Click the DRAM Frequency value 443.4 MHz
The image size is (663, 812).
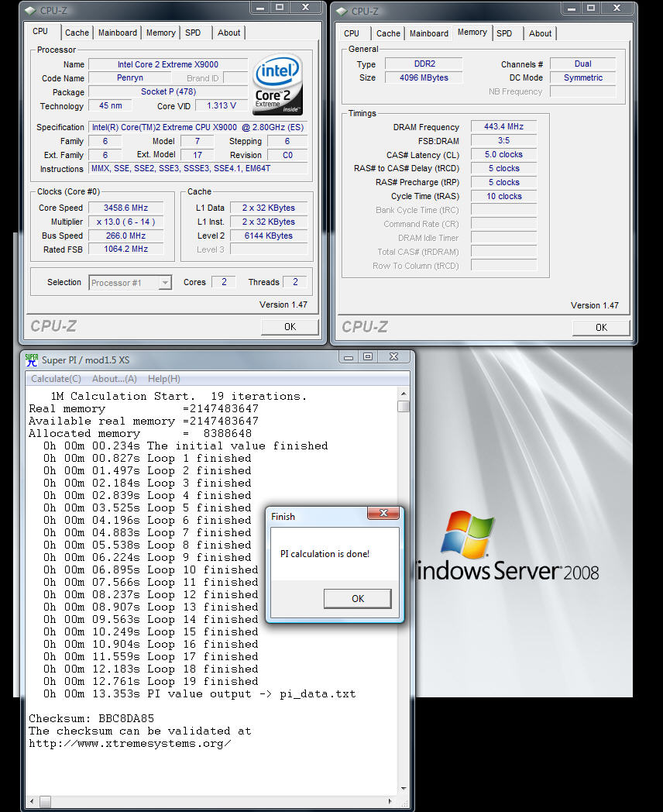(503, 126)
